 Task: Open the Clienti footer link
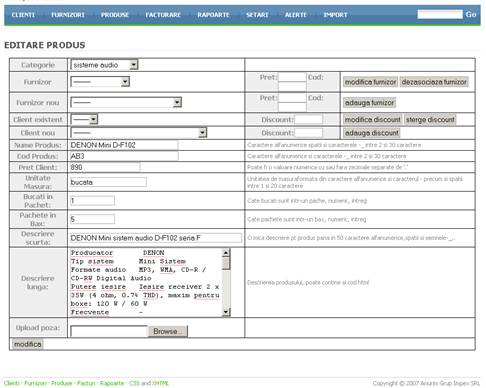pyautogui.click(x=11, y=383)
